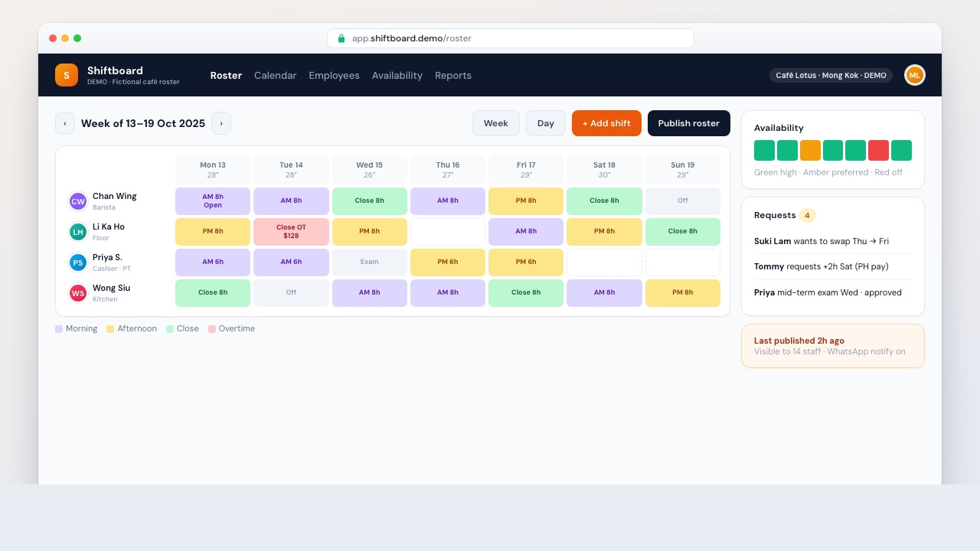Click the Last published 2h ago notice
Viewport: 980px width, 551px height.
[x=833, y=346]
